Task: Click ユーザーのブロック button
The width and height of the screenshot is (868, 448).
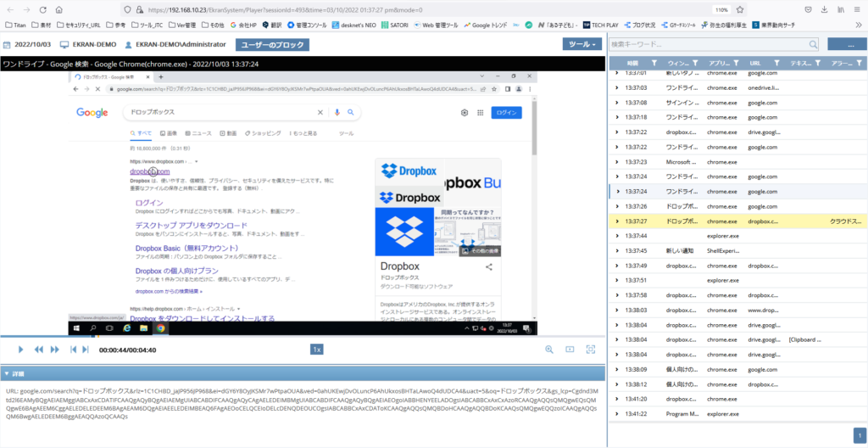Action: pyautogui.click(x=272, y=44)
